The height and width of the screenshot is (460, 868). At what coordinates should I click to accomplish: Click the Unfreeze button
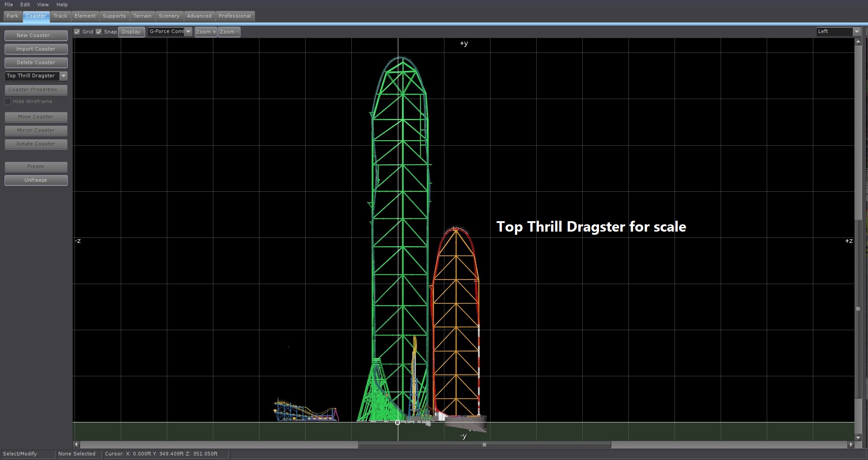(36, 180)
